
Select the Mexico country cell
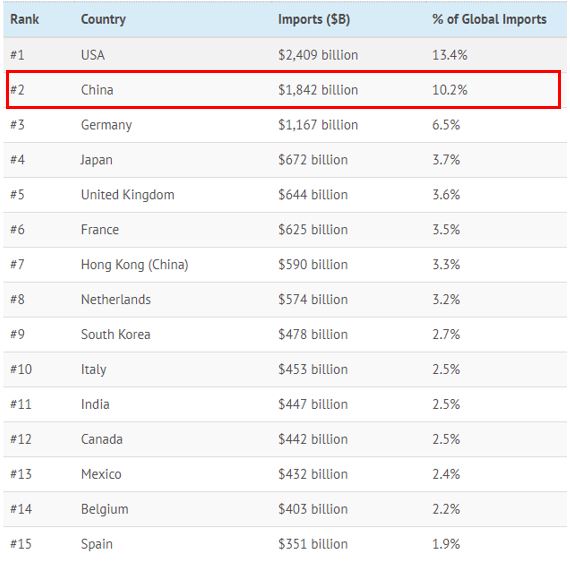point(101,474)
